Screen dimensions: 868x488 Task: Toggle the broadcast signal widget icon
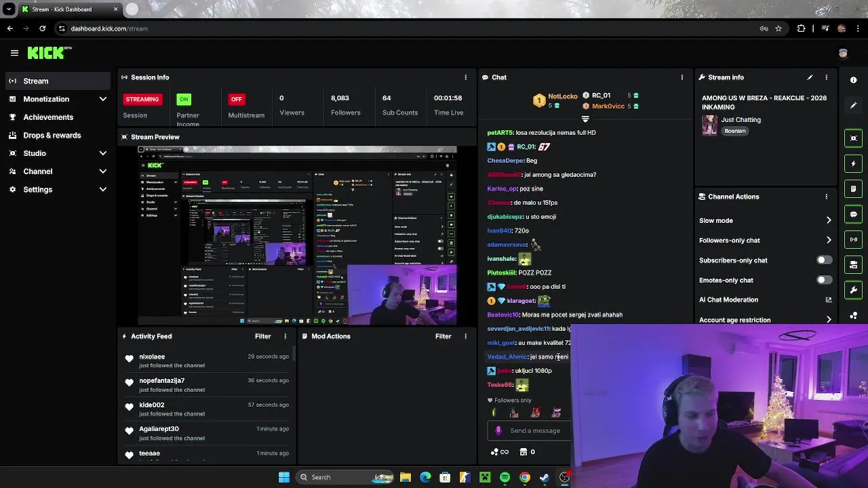coord(854,239)
